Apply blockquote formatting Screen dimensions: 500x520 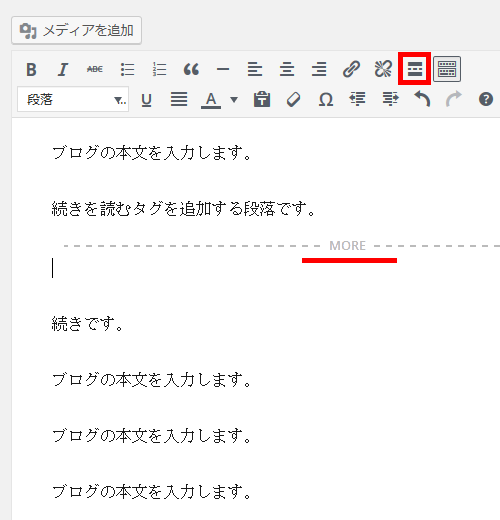coord(191,70)
